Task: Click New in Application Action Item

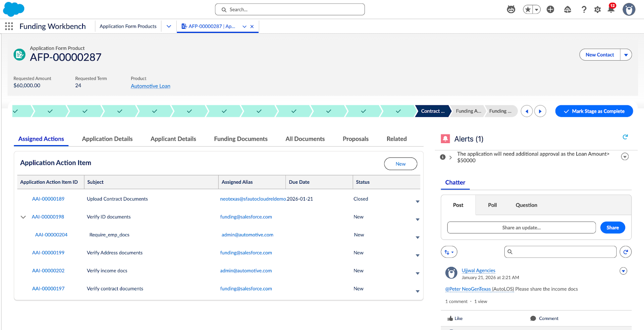Action: coord(400,164)
